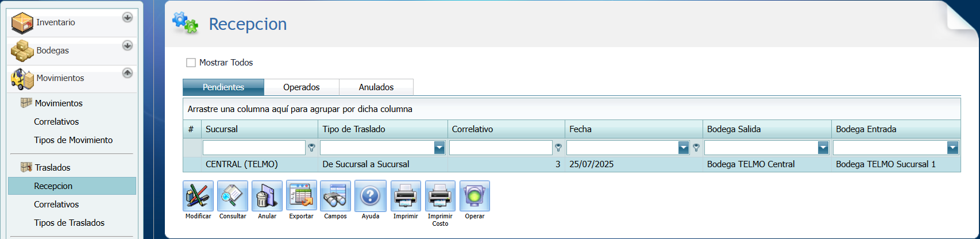Open the Consultar magnifier icon
The width and height of the screenshot is (980, 239).
pos(233,196)
